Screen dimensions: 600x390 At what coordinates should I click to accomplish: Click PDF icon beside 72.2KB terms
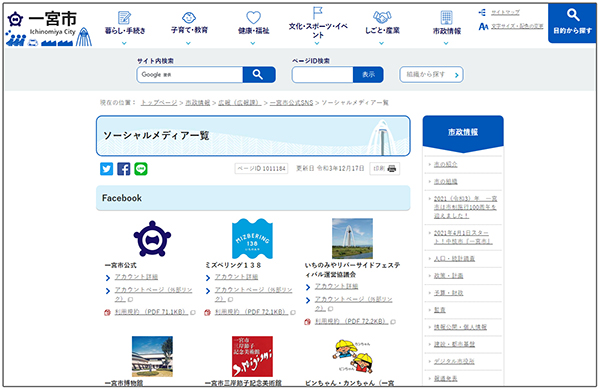[x=307, y=322]
